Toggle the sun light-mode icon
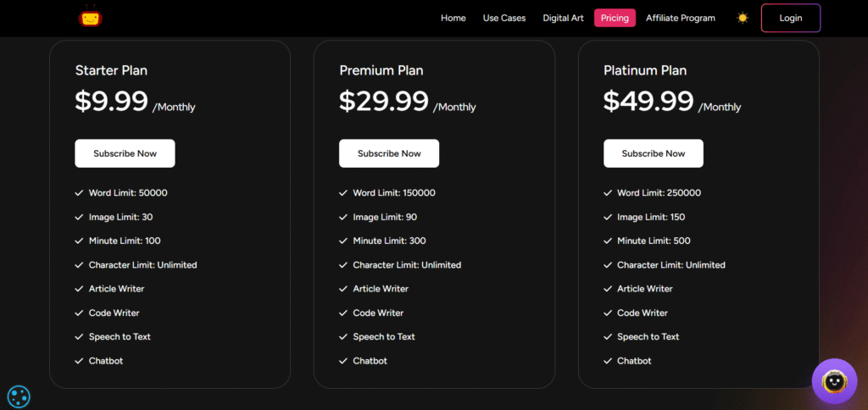The image size is (868, 410). 743,19
